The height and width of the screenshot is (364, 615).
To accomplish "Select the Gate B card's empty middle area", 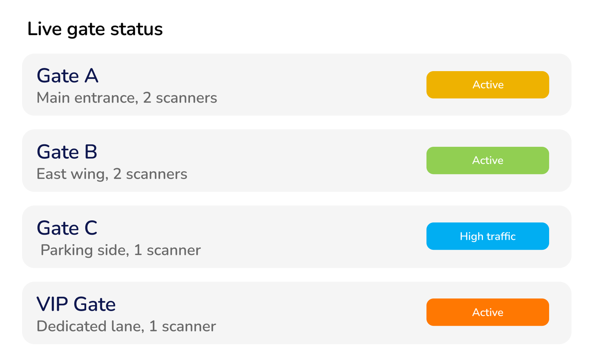I will 308,160.
